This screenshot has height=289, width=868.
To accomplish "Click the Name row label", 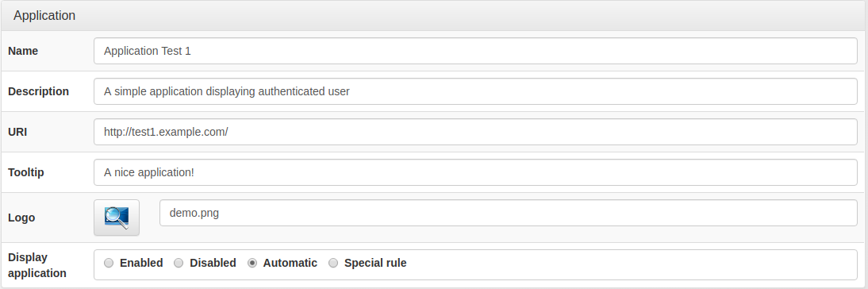I will 23,51.
